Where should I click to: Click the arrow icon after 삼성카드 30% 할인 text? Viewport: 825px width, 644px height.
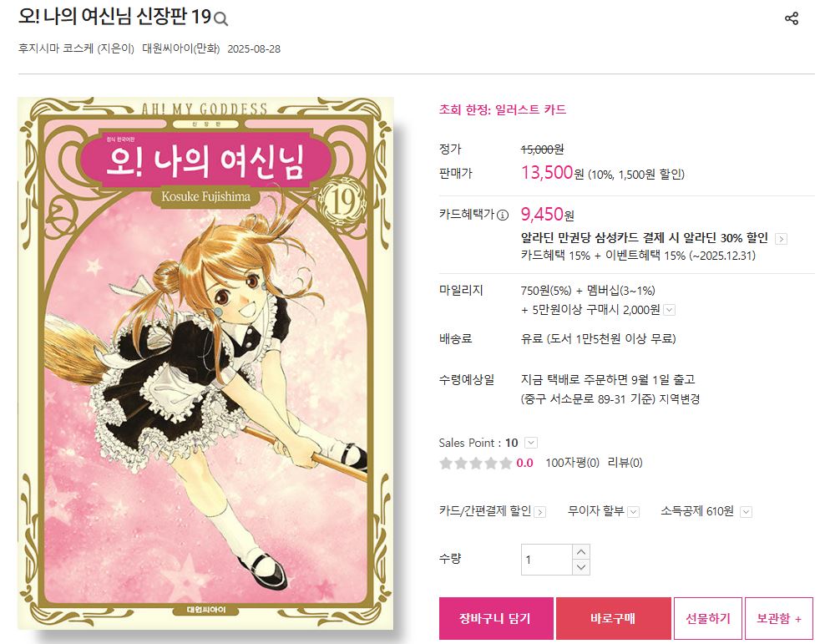[x=782, y=239]
